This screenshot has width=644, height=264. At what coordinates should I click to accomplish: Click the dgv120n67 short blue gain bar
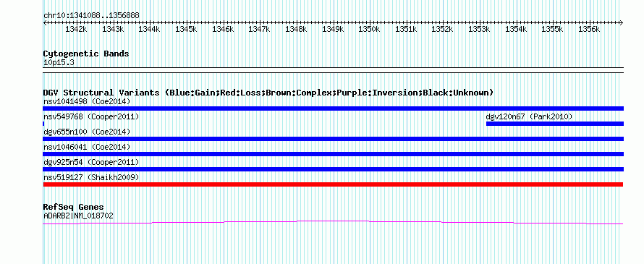pos(555,124)
